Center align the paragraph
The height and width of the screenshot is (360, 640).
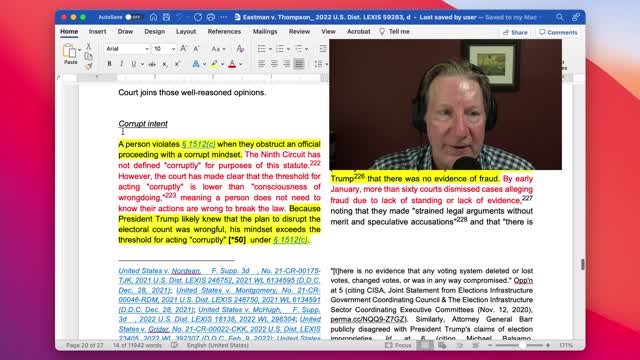(x=274, y=64)
